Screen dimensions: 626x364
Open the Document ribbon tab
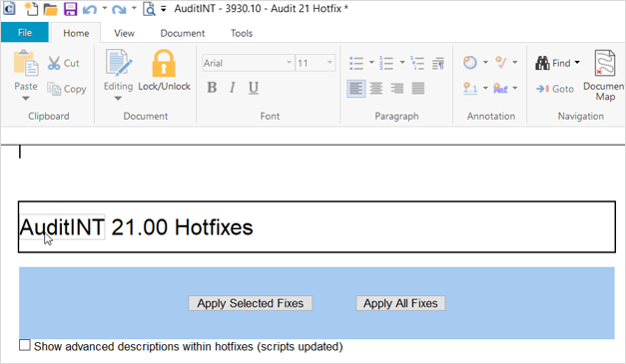tap(183, 33)
